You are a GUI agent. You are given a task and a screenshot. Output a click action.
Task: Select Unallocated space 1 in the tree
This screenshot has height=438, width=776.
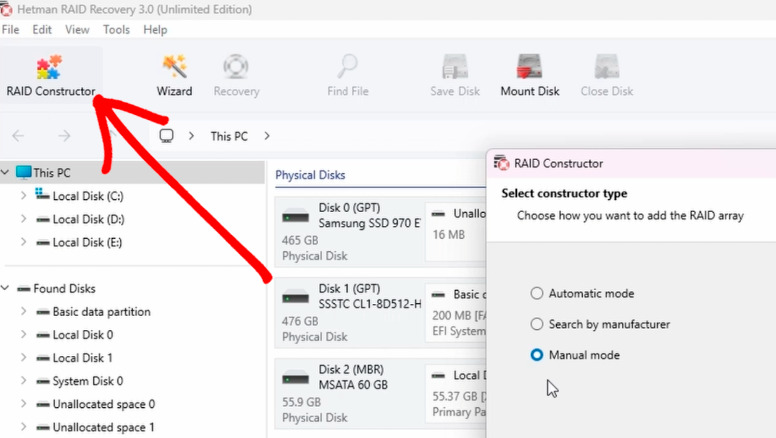[103, 427]
